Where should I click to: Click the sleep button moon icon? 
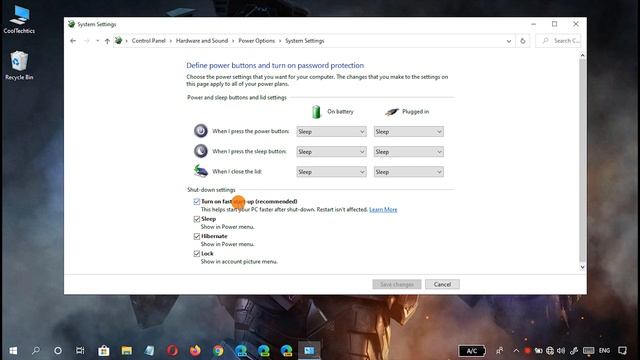[200, 151]
